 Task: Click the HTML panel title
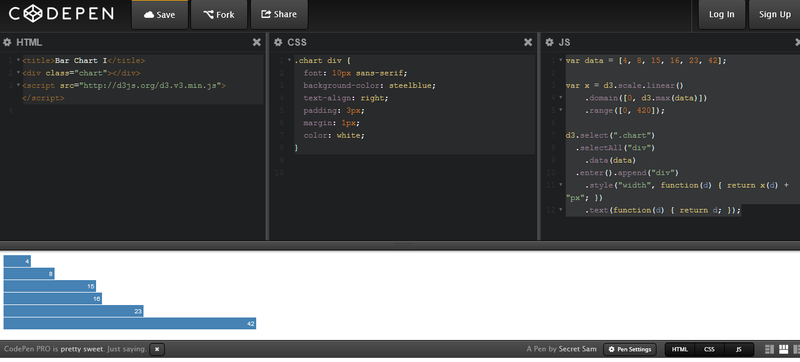pyautogui.click(x=29, y=42)
